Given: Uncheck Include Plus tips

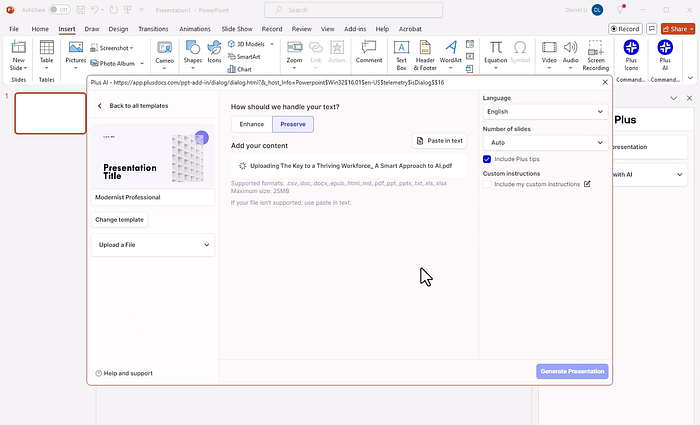Looking at the screenshot, I should point(487,159).
